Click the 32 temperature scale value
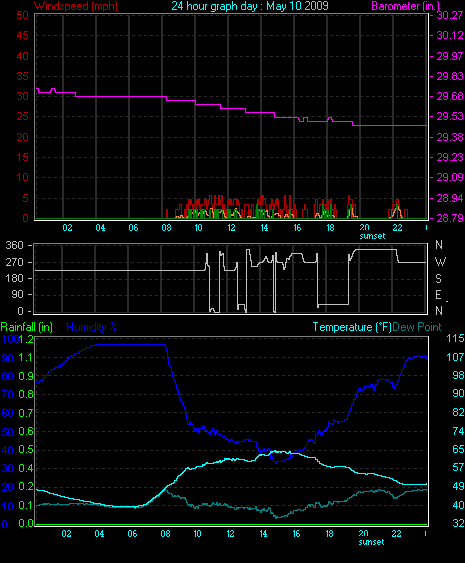The height and width of the screenshot is (563, 465). (x=458, y=523)
